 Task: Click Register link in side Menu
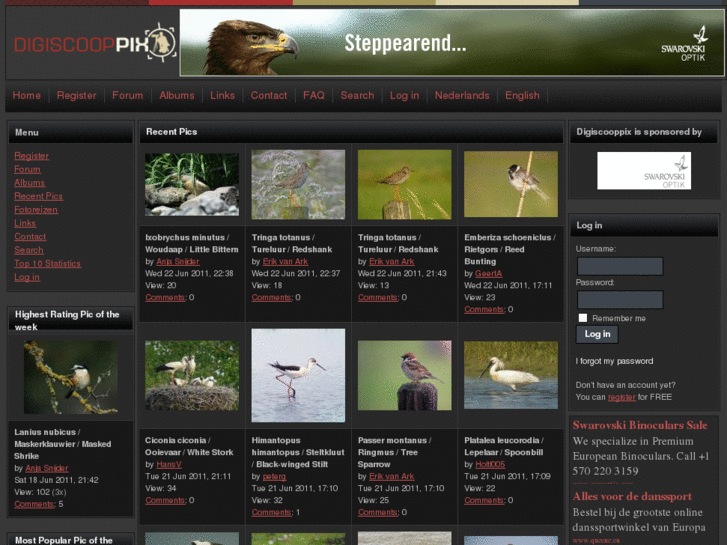coord(32,156)
